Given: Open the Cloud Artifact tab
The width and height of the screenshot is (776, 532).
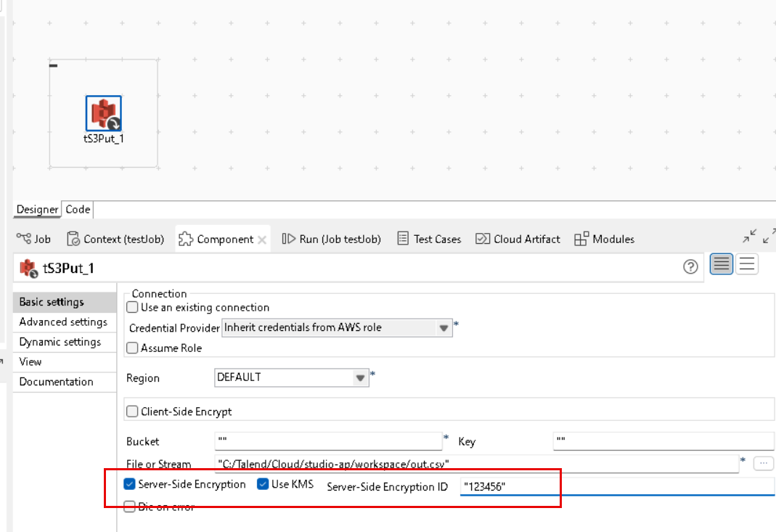Looking at the screenshot, I should [518, 239].
